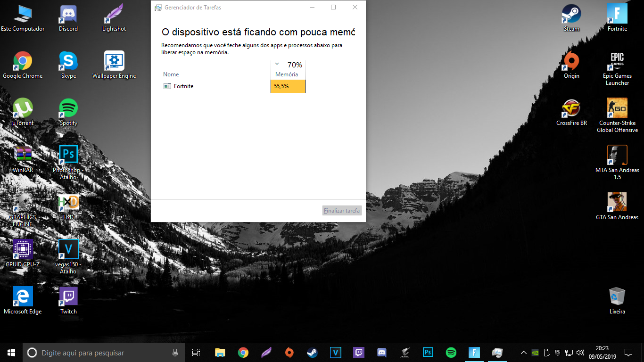Switch to Discord in the taskbar
The width and height of the screenshot is (644, 362).
[382, 353]
